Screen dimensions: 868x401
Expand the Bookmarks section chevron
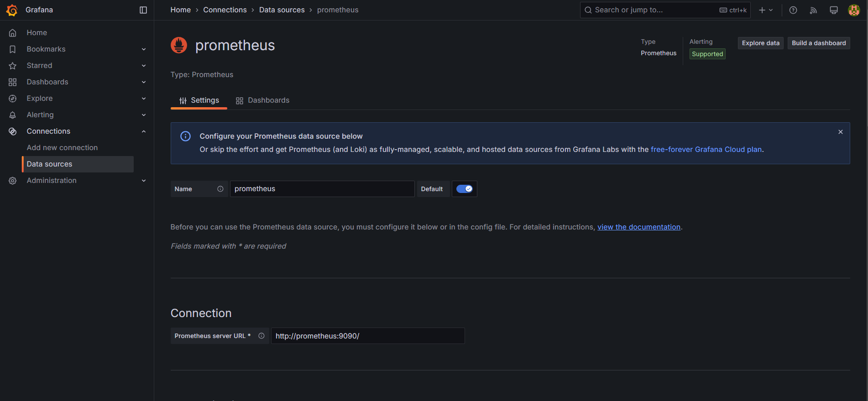point(144,49)
